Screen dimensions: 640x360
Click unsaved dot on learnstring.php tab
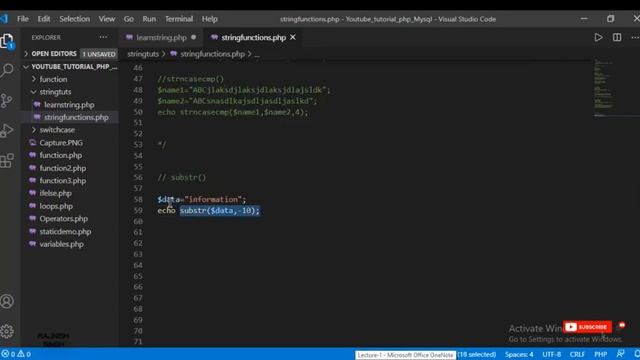click(193, 37)
